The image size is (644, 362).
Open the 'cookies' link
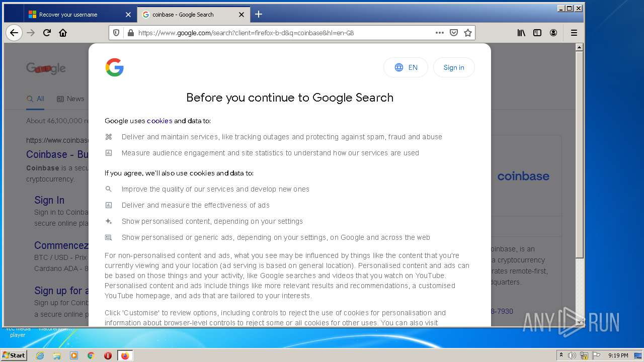[x=159, y=121]
